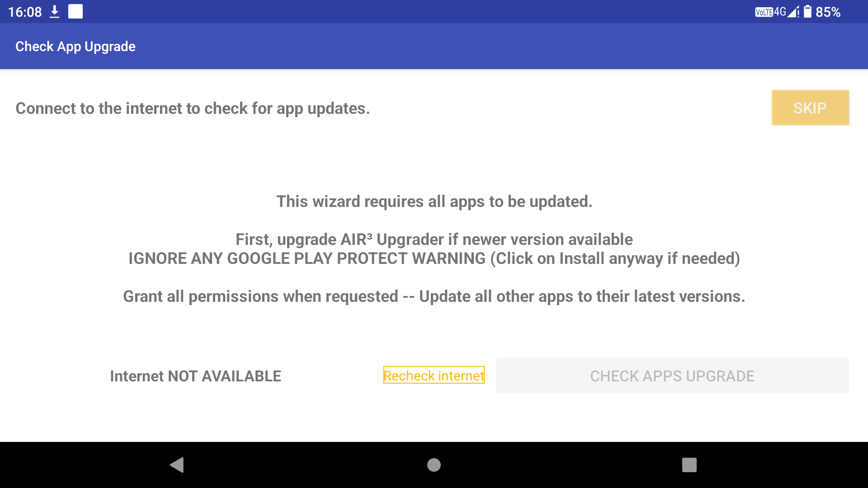
Task: Tap the Google Play Protect warning text
Action: 434,258
